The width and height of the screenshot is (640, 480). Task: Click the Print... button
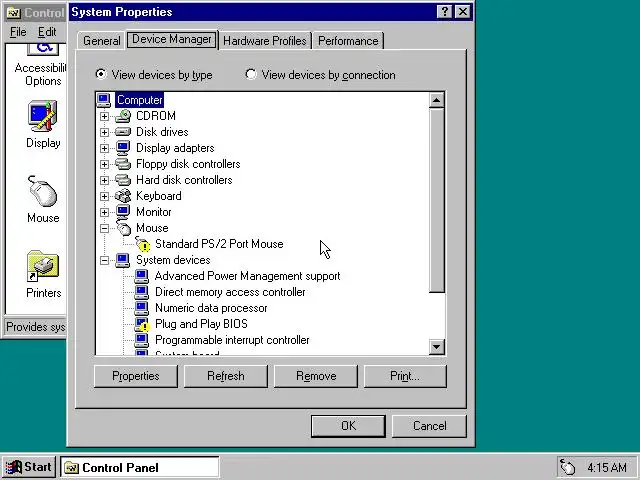[405, 376]
